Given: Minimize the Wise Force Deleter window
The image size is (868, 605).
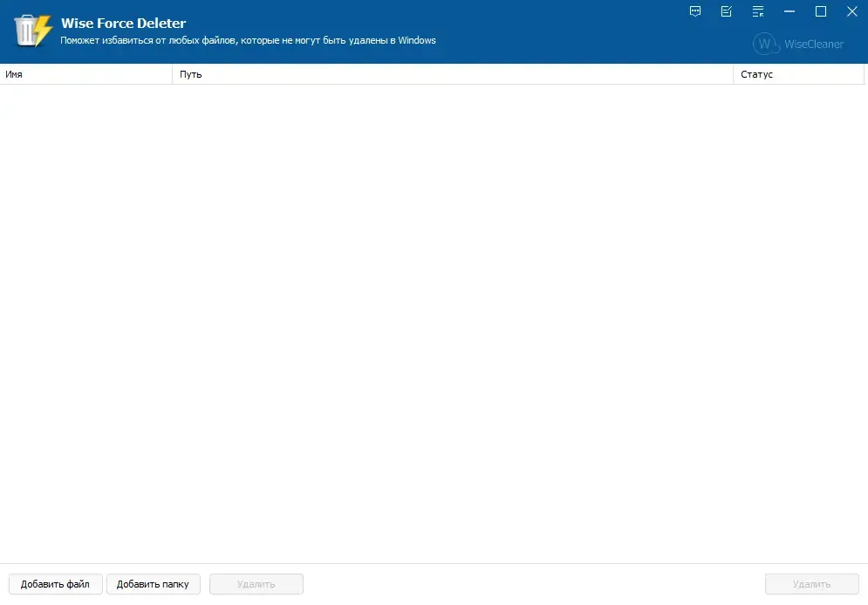Looking at the screenshot, I should coord(789,11).
